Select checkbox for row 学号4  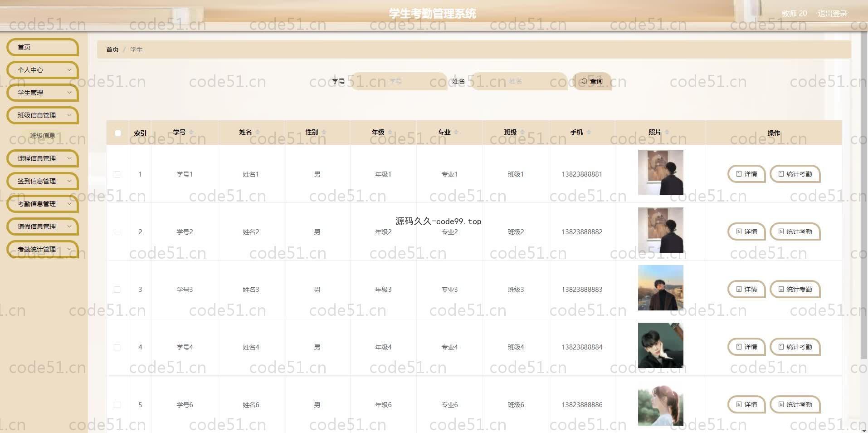point(117,347)
